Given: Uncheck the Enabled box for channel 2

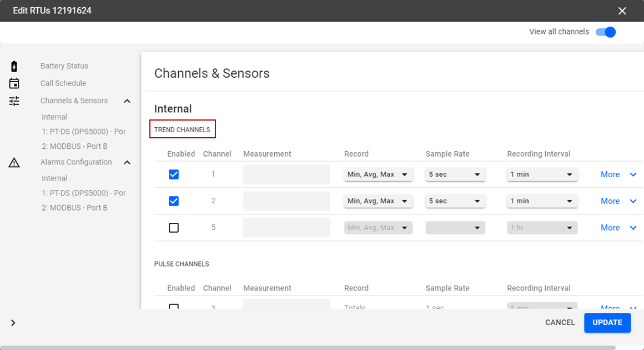Looking at the screenshot, I should click(174, 201).
